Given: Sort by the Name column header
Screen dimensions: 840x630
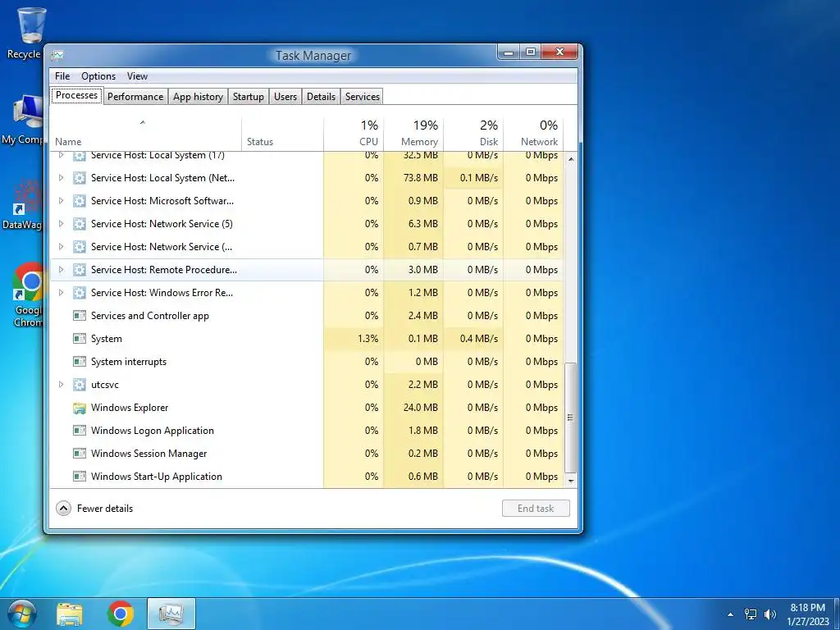Looking at the screenshot, I should click(146, 134).
